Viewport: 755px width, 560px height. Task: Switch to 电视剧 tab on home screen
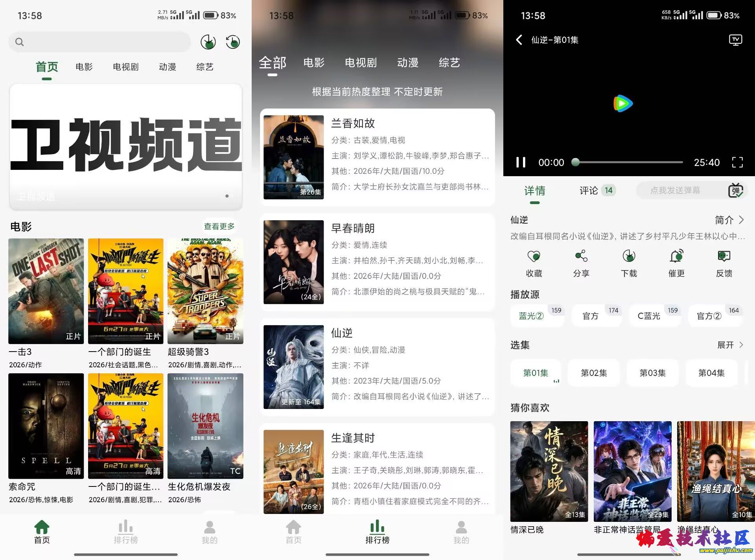[x=126, y=67]
